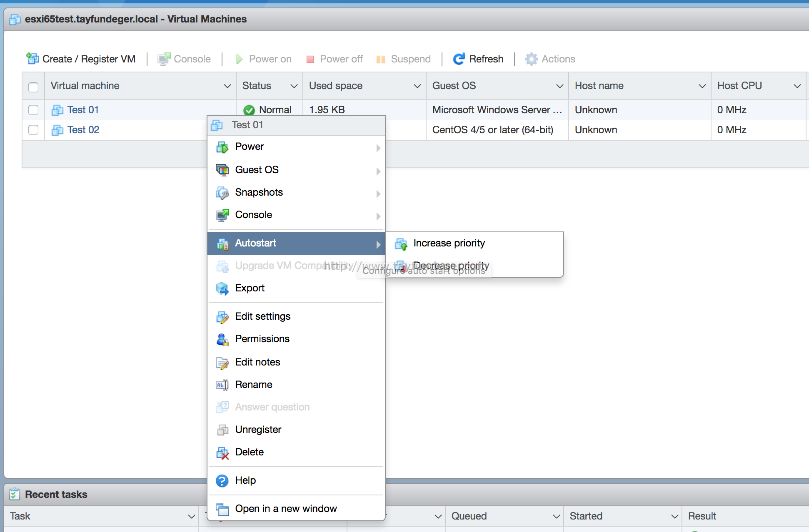Open the Started column dropdown arrow

pos(675,517)
